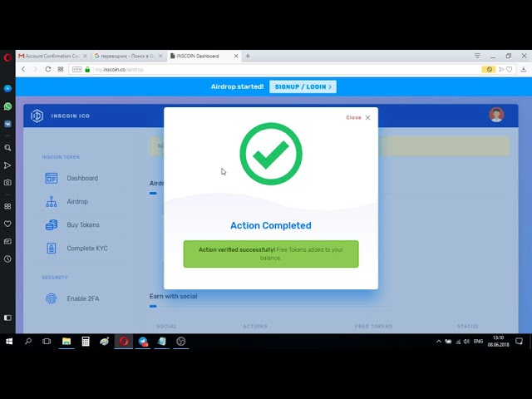Screen dimensions: 532x399
Task: Reload the current page
Action: [x=48, y=69]
